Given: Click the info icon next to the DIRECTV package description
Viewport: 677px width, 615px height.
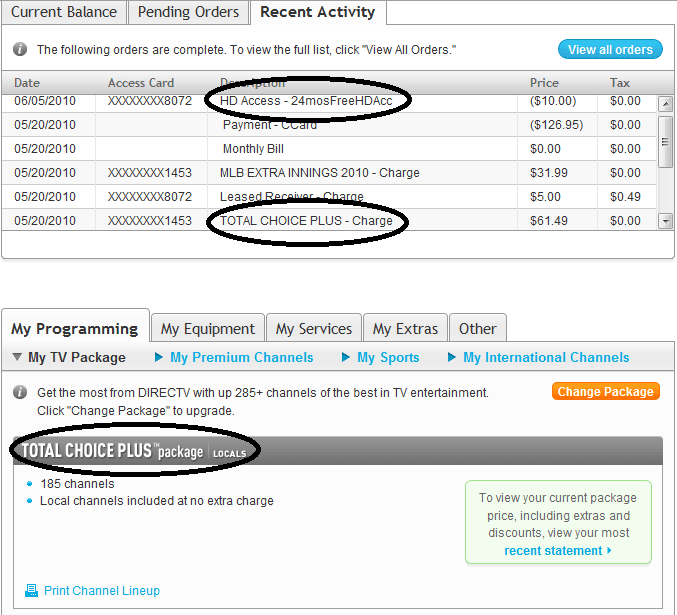Looking at the screenshot, I should pyautogui.click(x=20, y=392).
